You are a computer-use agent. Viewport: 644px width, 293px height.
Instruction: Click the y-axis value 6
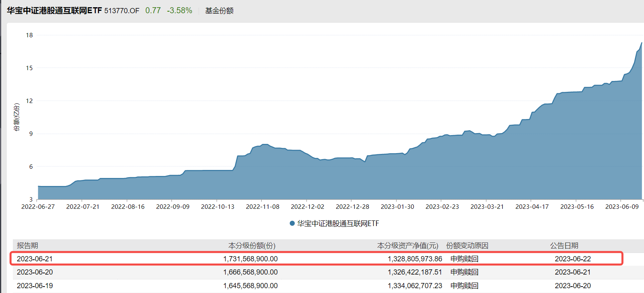(31, 167)
